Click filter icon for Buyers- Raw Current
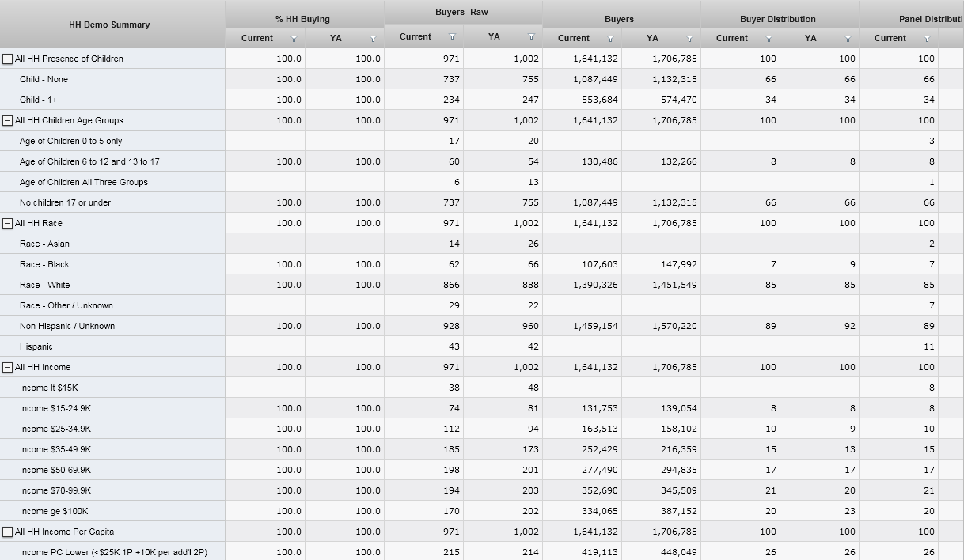 (x=452, y=37)
